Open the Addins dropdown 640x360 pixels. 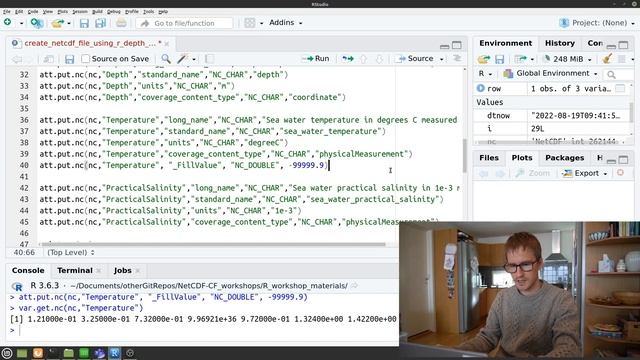click(x=286, y=22)
